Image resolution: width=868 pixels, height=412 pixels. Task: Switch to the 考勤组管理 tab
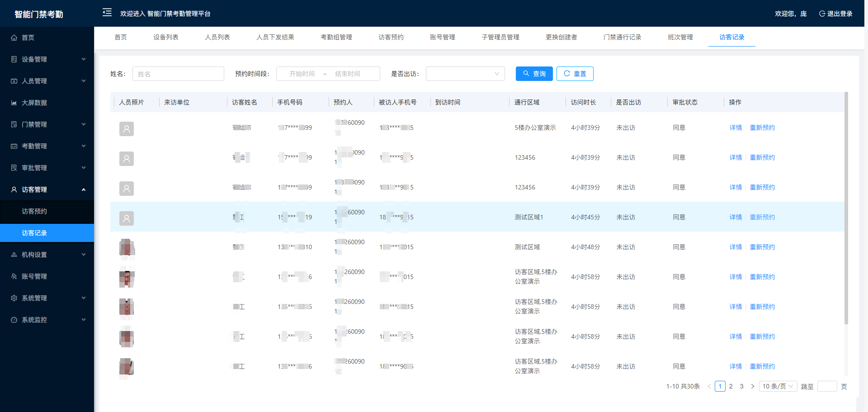(336, 37)
